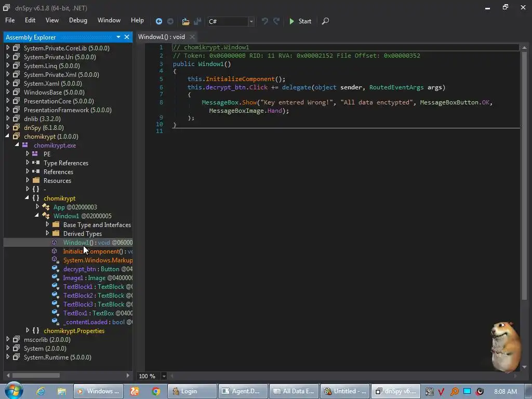Click the Undo toolbar icon

pyautogui.click(x=264, y=21)
